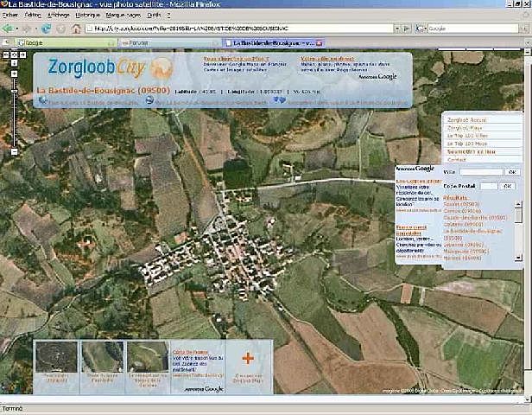532x415 pixels.
Task: Open Le Top 100 Mois link
Action: tap(467, 144)
